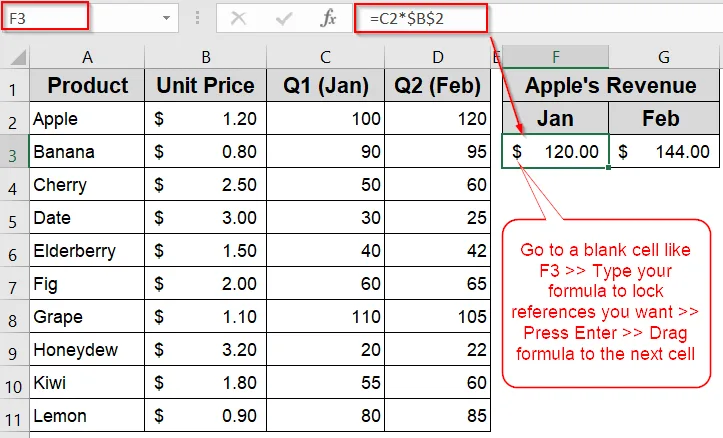The image size is (723, 438).
Task: Select column B header
Action: tap(206, 57)
